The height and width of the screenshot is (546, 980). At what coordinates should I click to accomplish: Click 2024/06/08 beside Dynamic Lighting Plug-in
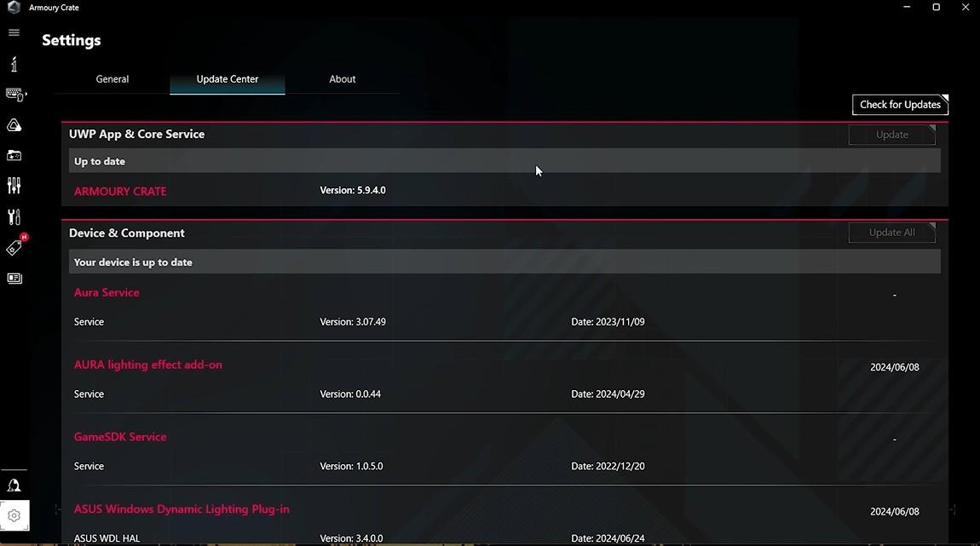click(895, 512)
